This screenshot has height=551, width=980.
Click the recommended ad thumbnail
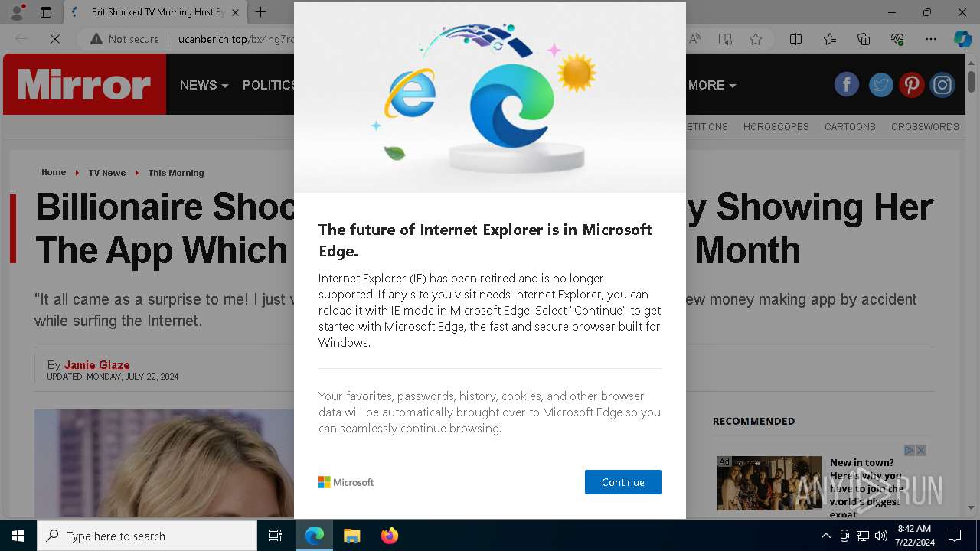pos(769,484)
